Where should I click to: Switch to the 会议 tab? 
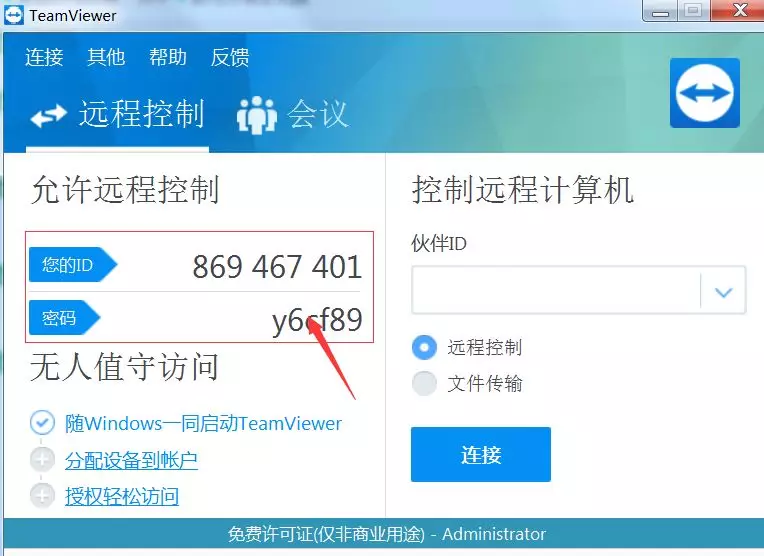pos(292,114)
